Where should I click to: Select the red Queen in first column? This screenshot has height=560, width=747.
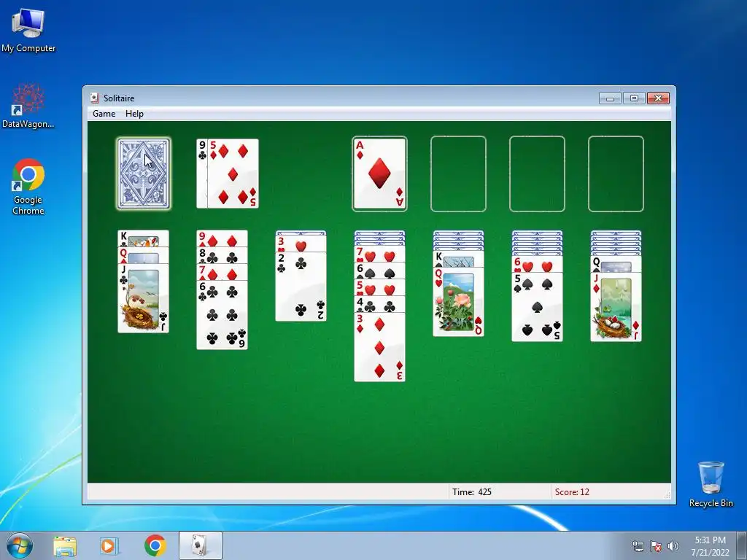[x=144, y=256]
